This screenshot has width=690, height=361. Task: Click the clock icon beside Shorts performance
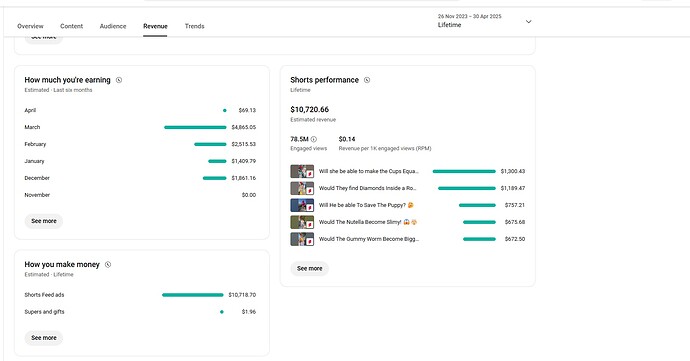tap(367, 80)
